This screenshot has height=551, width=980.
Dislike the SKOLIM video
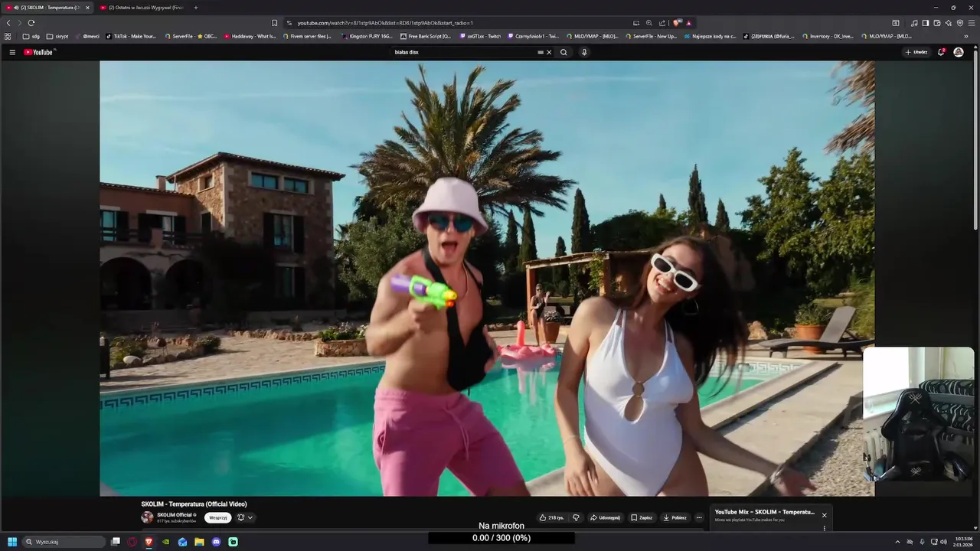[x=576, y=517]
